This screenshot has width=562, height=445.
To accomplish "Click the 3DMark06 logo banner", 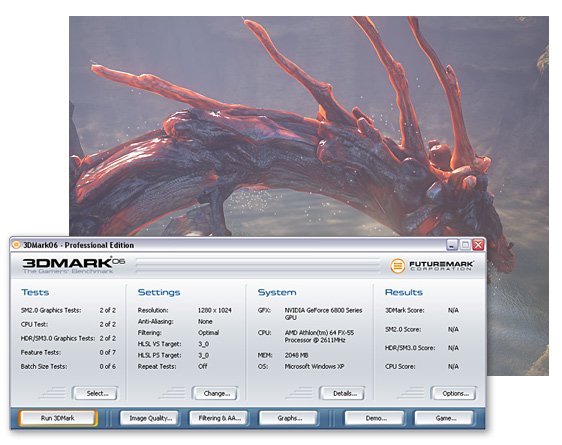I will click(x=73, y=265).
